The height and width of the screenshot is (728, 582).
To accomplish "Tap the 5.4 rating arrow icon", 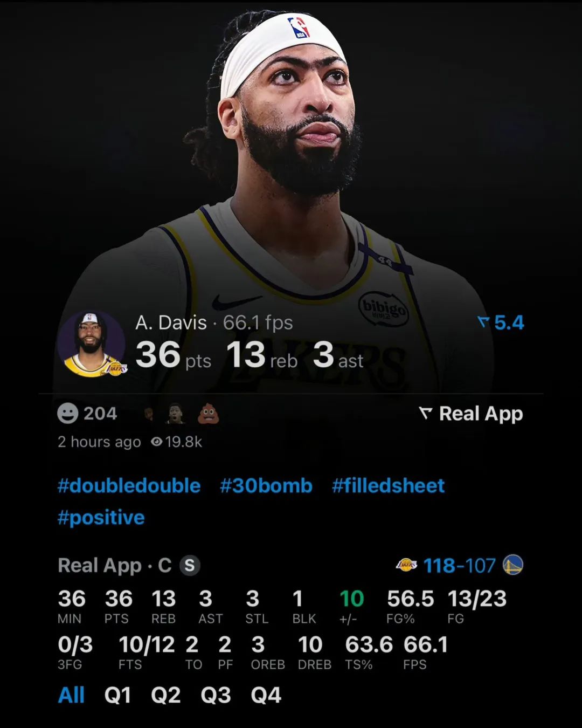I will [x=483, y=322].
